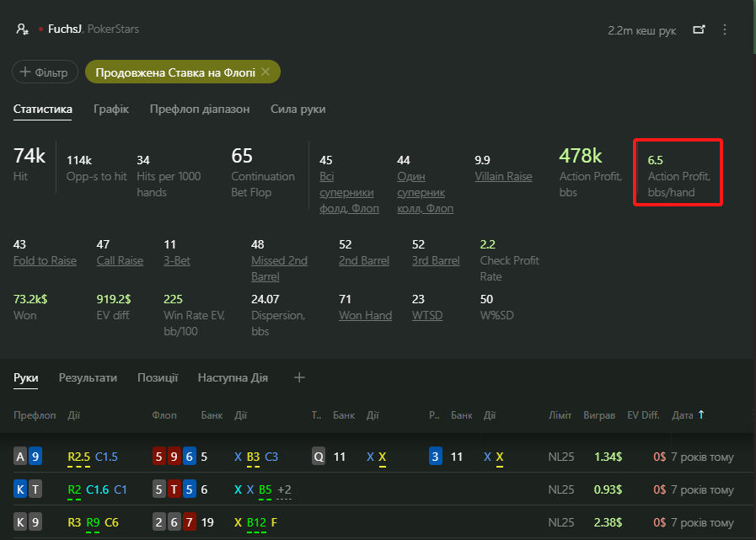Screen dimensions: 756x540
Task: Open the Префлоп діапазон tab
Action: pyautogui.click(x=200, y=109)
